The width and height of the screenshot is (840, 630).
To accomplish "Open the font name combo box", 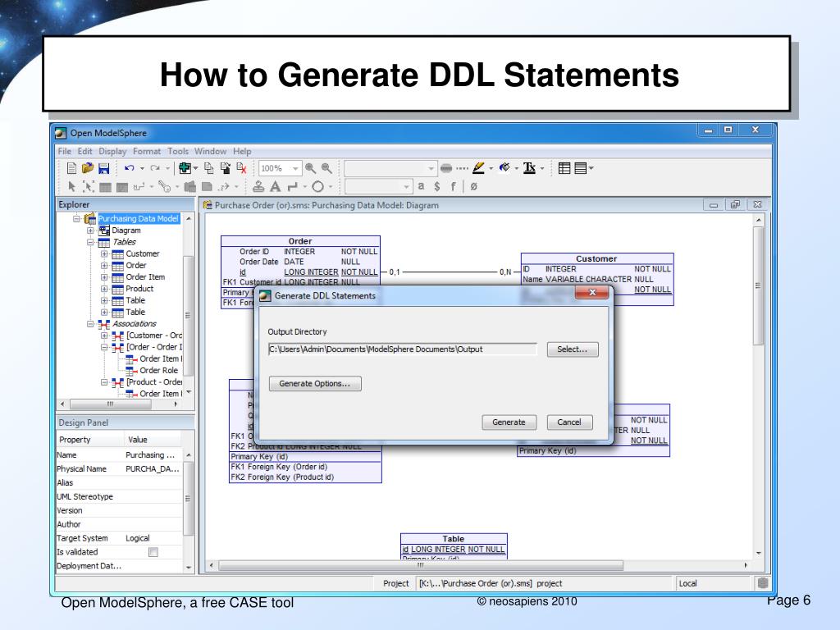I will (x=390, y=168).
